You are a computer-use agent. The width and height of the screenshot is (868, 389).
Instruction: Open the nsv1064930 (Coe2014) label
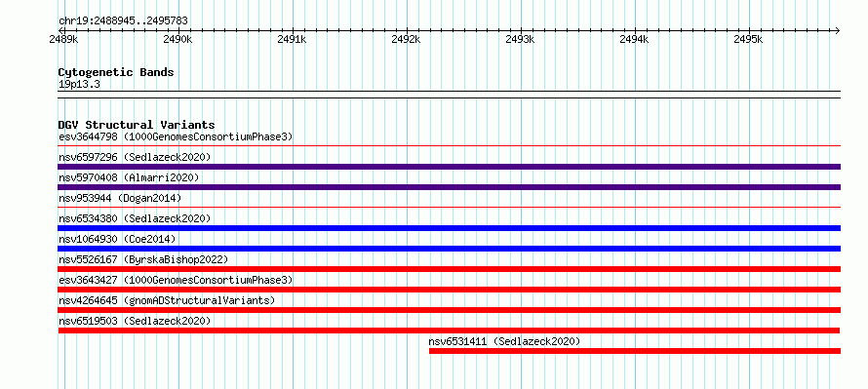click(117, 239)
